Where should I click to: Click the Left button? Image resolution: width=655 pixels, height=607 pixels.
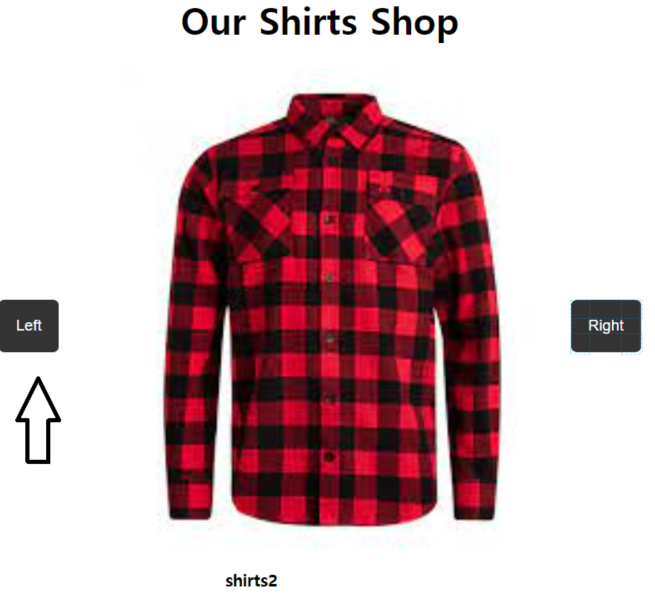click(29, 326)
